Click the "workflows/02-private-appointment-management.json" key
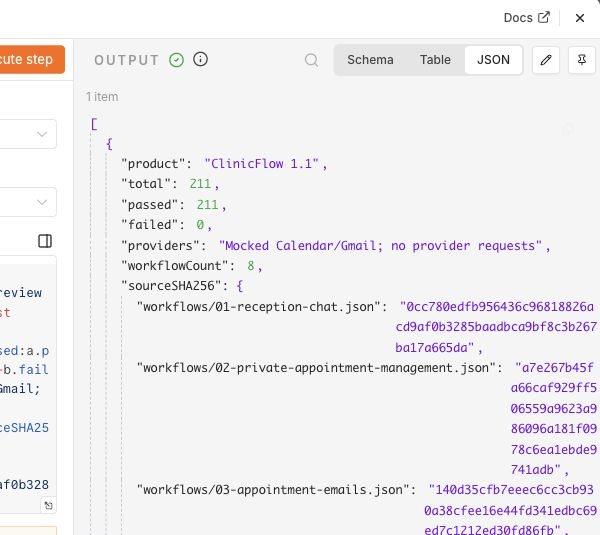The width and height of the screenshot is (600, 535). point(316,368)
